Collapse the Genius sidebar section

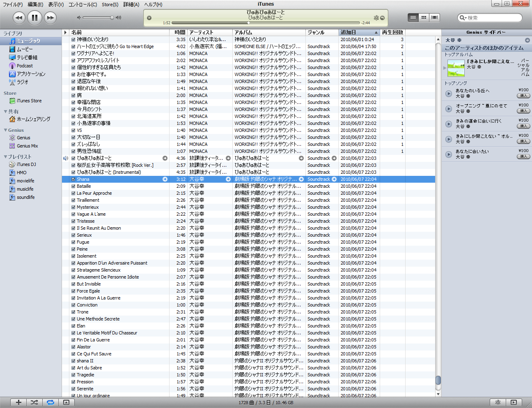pyautogui.click(x=5, y=130)
